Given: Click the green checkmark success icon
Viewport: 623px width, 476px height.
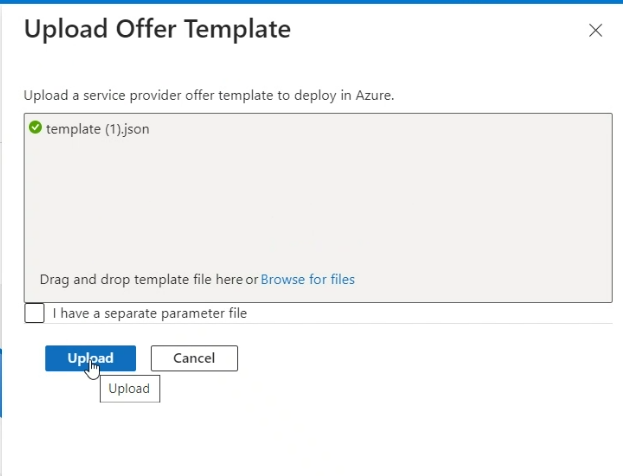Looking at the screenshot, I should [35, 128].
